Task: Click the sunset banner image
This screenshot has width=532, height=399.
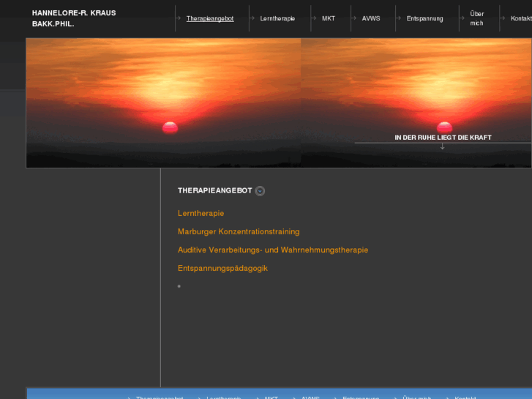Action: click(279, 103)
